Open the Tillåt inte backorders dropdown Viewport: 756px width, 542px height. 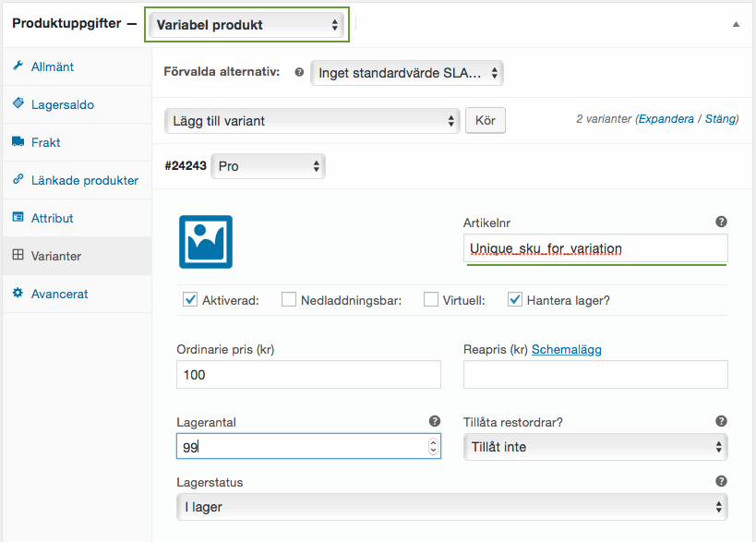pyautogui.click(x=594, y=447)
